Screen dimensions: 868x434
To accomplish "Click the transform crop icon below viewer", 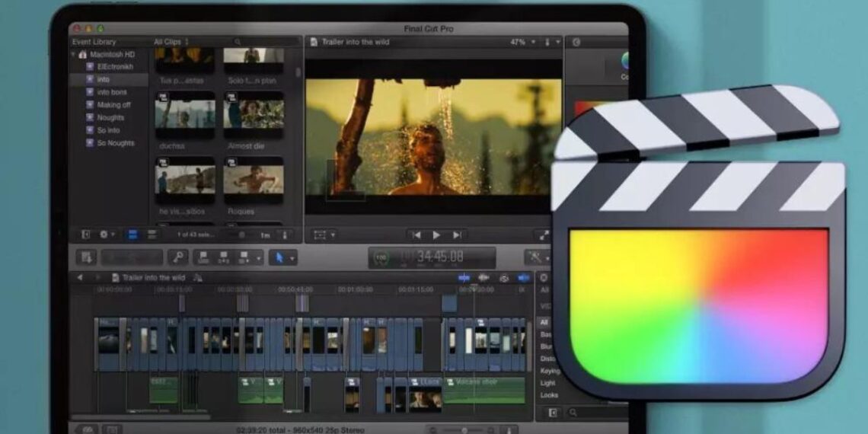I will (x=320, y=235).
